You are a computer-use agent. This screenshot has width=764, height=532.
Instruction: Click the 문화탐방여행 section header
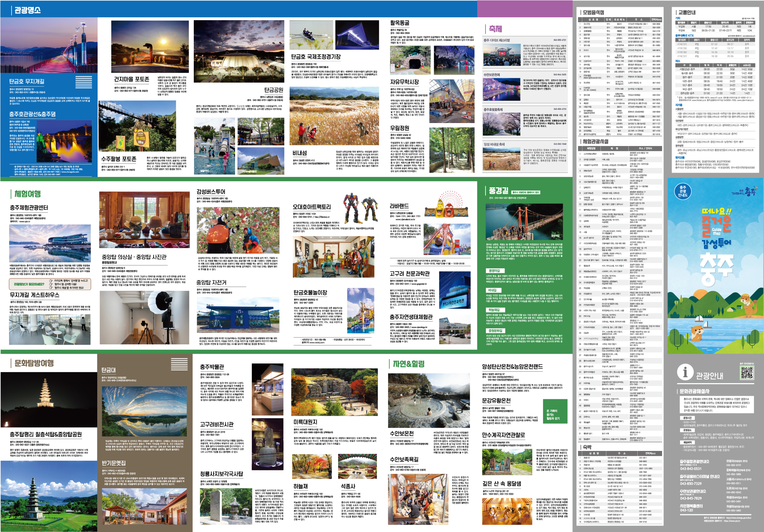click(34, 363)
